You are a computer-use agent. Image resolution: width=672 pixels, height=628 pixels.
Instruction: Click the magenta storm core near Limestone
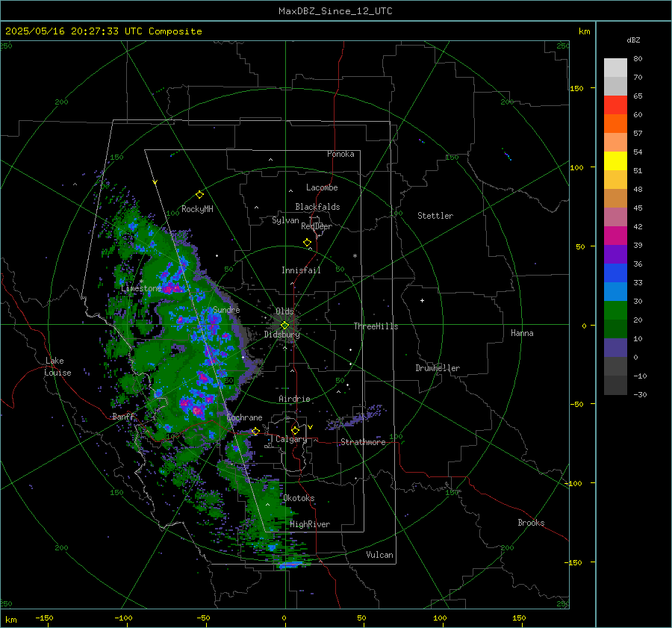point(172,288)
